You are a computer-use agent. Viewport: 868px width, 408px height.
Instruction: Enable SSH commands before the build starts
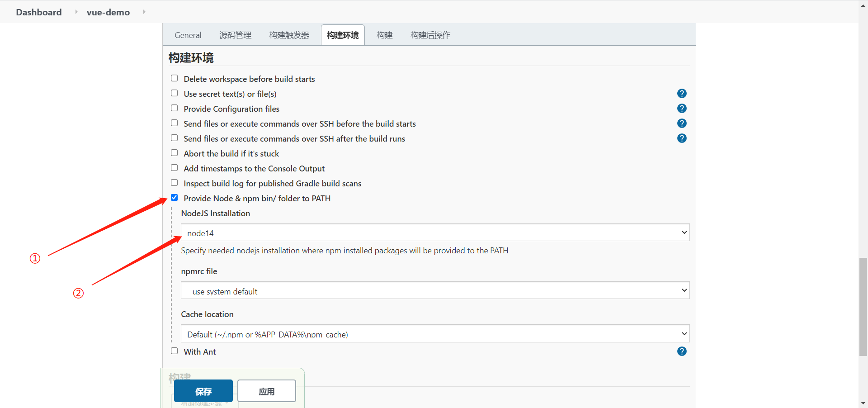tap(175, 123)
